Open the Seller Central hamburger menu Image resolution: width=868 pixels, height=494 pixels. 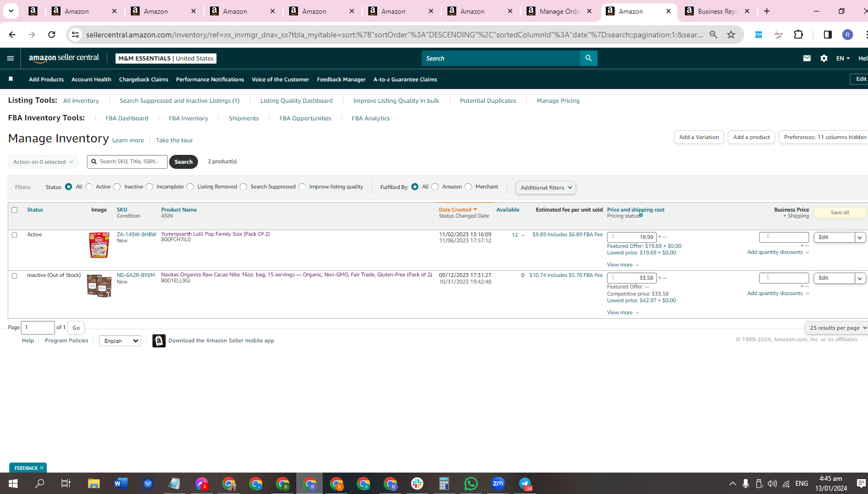tap(10, 58)
